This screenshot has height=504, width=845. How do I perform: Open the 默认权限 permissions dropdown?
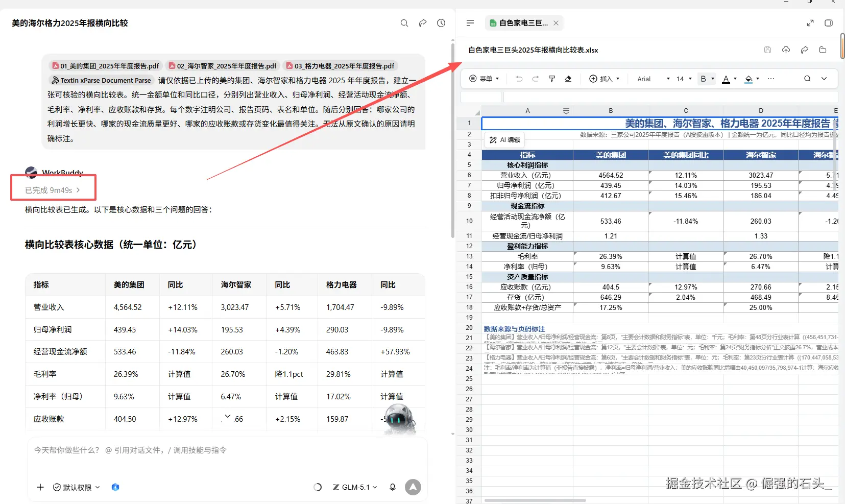[x=77, y=487]
